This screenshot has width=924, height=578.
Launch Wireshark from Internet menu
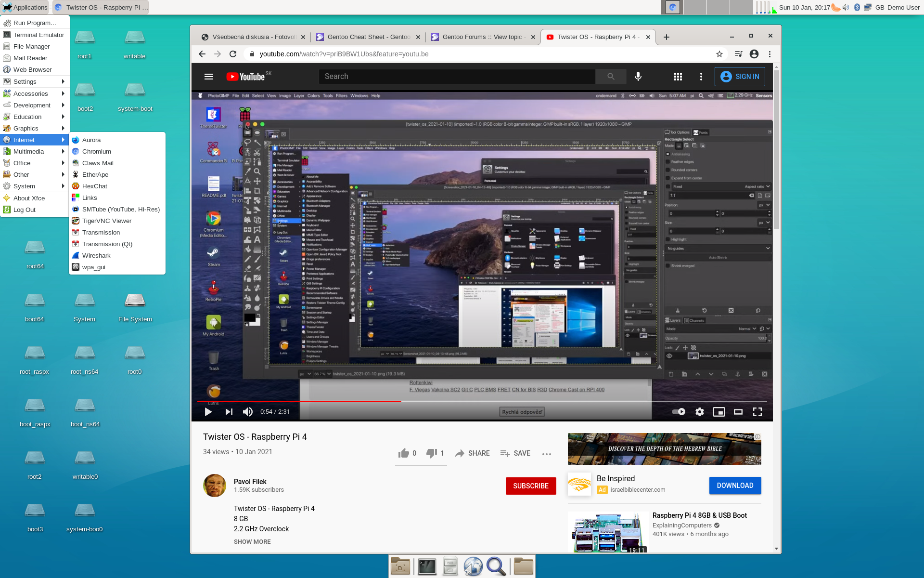click(x=96, y=255)
